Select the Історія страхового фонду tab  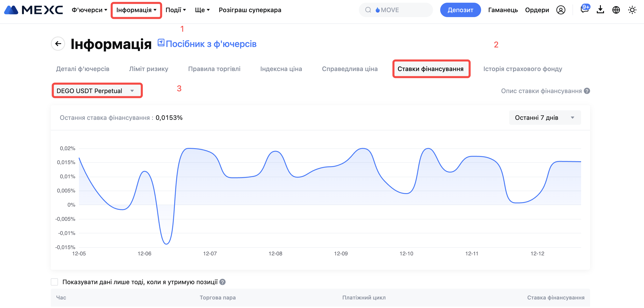pyautogui.click(x=522, y=69)
